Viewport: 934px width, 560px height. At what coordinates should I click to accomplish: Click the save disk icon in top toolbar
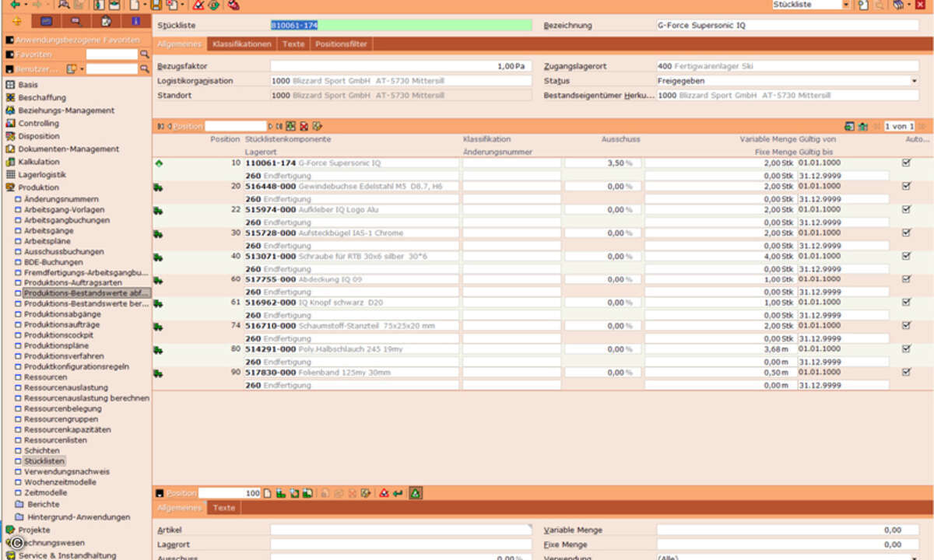click(x=156, y=5)
